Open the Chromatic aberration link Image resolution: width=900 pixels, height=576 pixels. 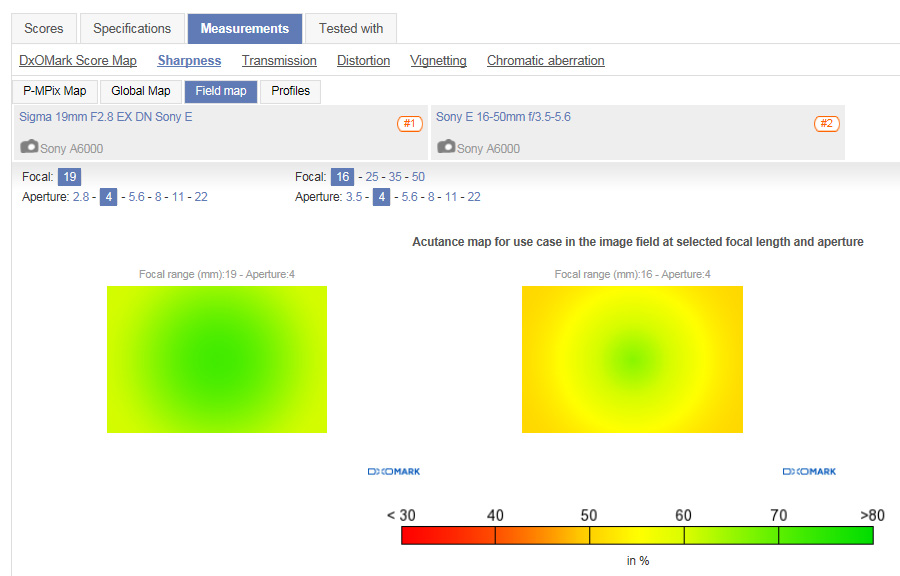[545, 61]
